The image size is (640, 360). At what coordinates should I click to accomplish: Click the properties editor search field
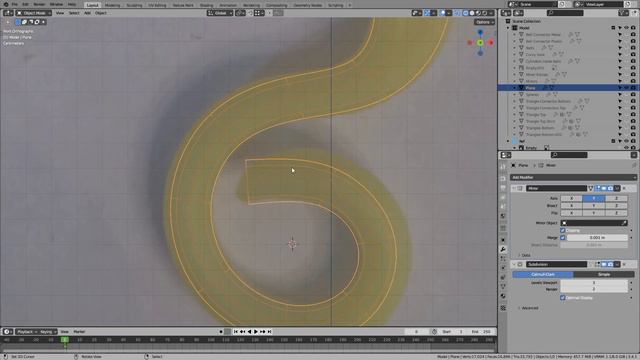tap(569, 155)
